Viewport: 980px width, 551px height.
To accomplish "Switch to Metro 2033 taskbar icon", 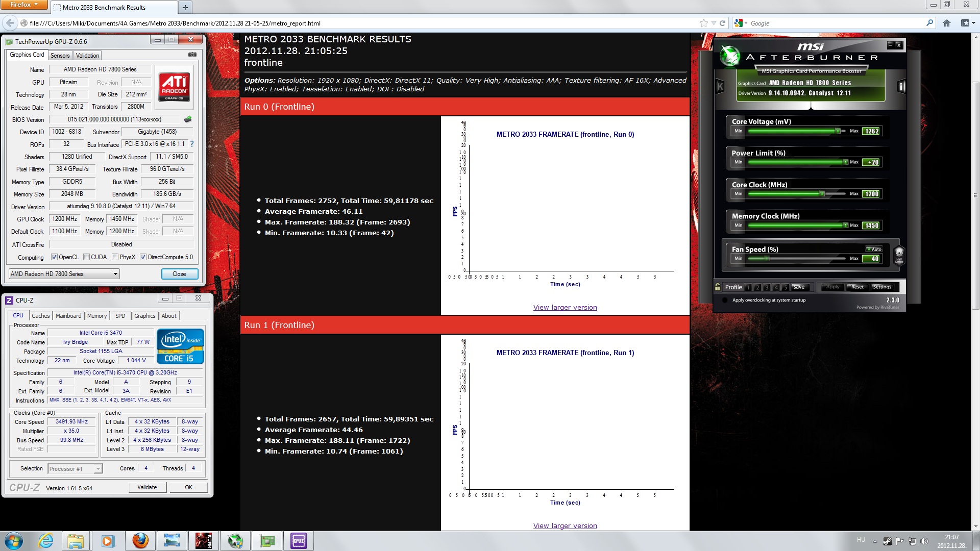I will click(x=204, y=541).
